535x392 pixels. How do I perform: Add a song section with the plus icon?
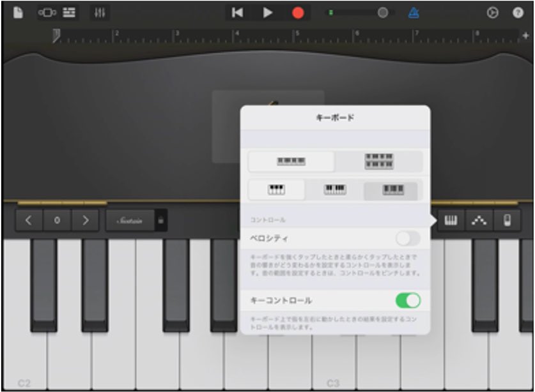coord(525,36)
